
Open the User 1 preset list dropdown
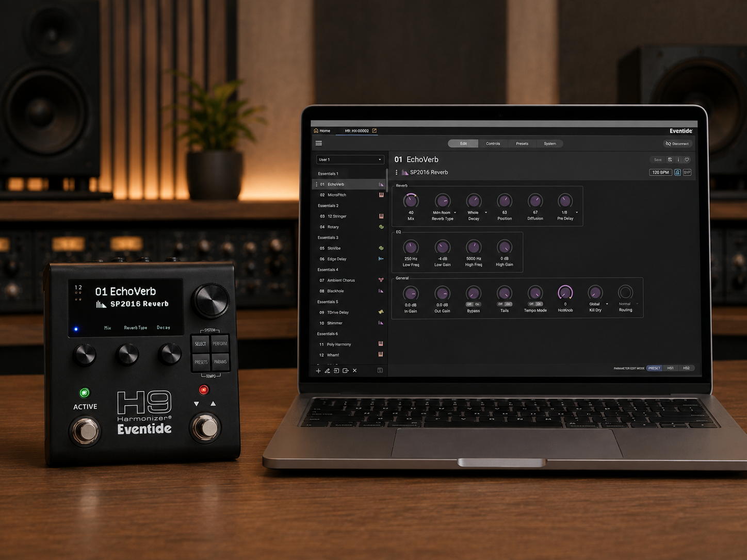350,160
